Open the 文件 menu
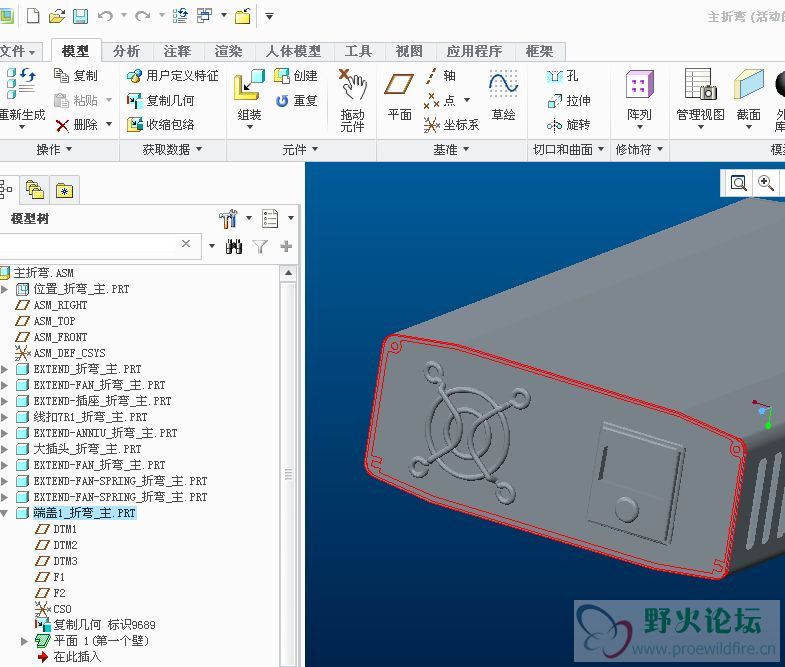Viewport: 785px width, 667px height. pos(18,51)
